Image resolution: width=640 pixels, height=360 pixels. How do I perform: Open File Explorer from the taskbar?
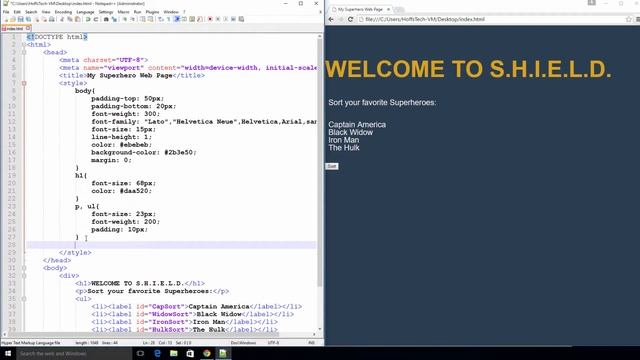point(173,353)
